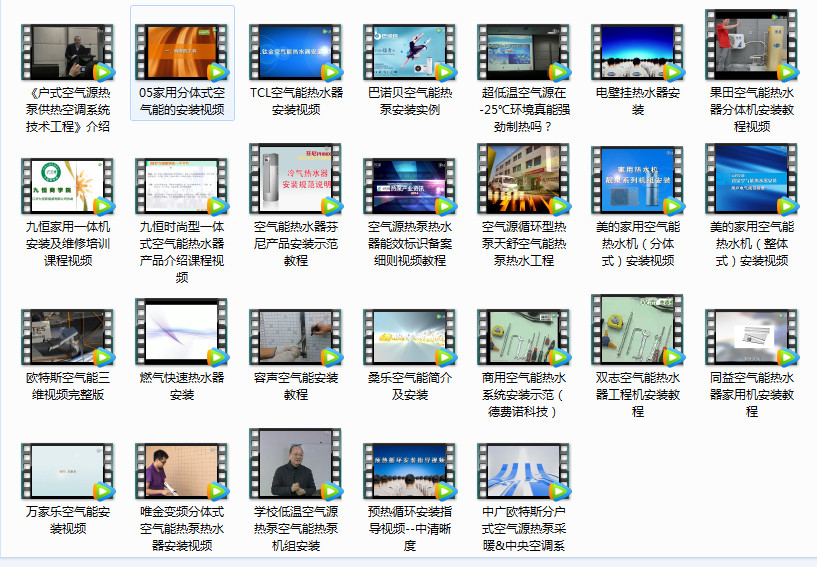Select the 电壁挂热水器安装 video icon
817x567 pixels.
pyautogui.click(x=638, y=52)
